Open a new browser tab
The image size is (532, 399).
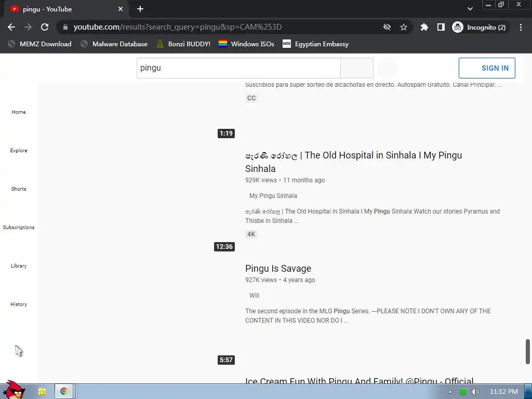pyautogui.click(x=140, y=9)
